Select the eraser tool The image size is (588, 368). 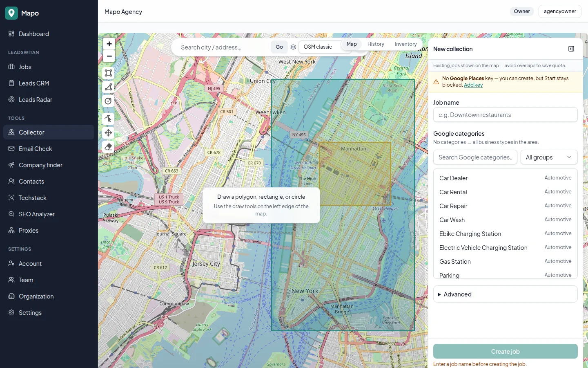[108, 147]
